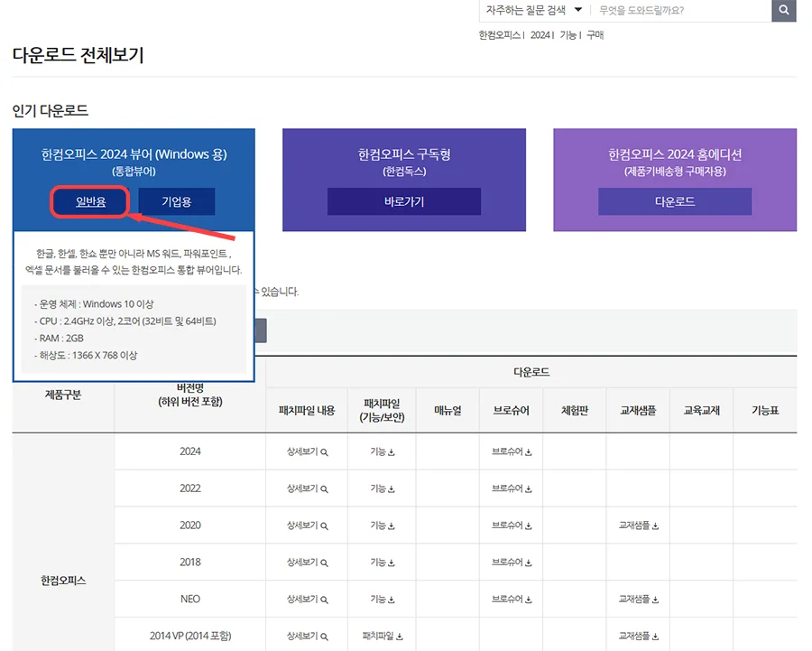Click 다운로드 for 2024 홈에디션

675,201
